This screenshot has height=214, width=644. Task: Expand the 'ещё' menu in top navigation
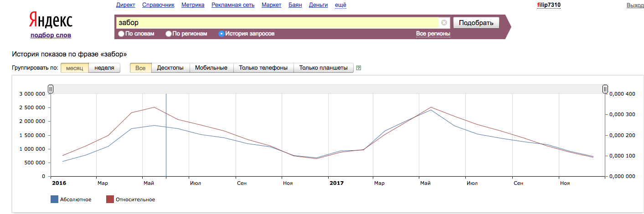[340, 5]
